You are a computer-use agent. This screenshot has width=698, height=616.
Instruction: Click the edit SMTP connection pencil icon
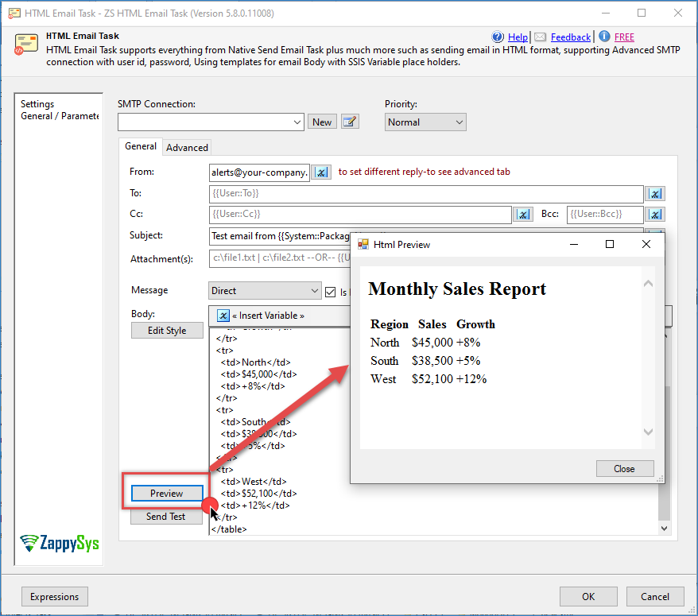[350, 121]
